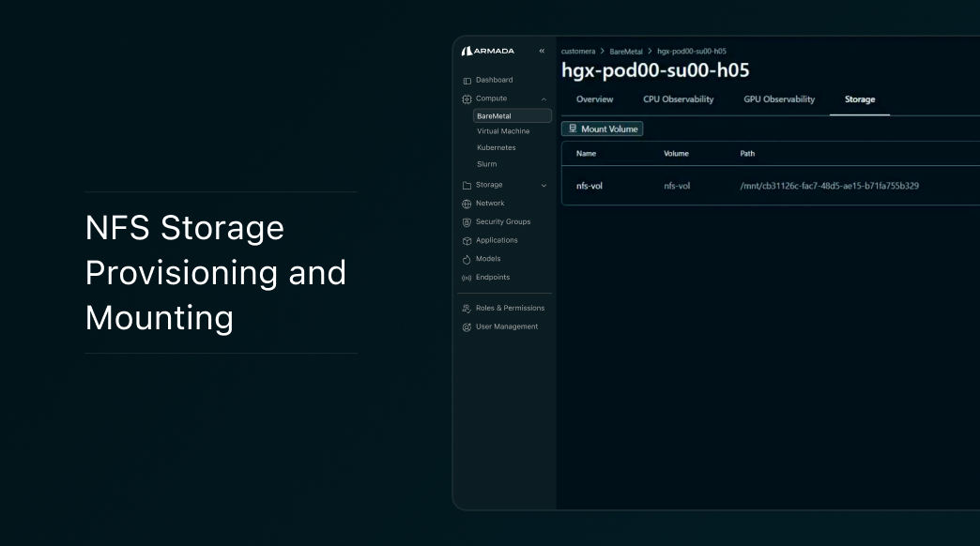Select Virtual Machine under Compute
The height and width of the screenshot is (546, 980).
[x=503, y=131]
